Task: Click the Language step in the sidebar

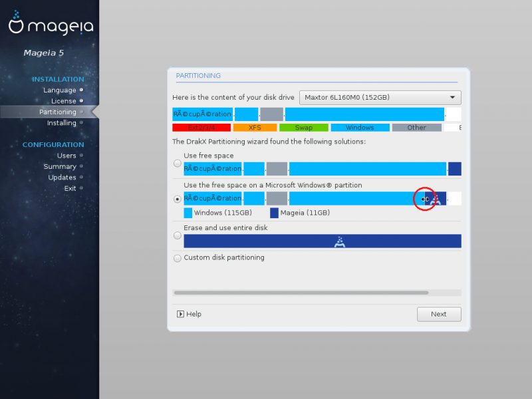Action: coord(60,90)
